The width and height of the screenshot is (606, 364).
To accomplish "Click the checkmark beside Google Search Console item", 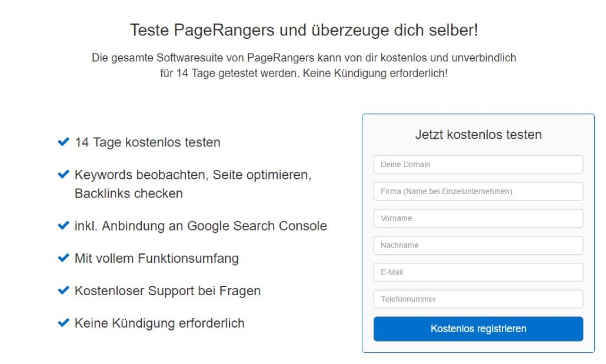I will 64,226.
